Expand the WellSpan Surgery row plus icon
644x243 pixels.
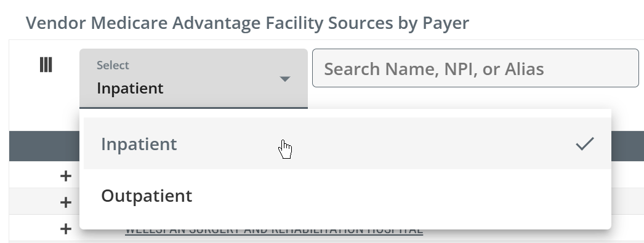tap(66, 229)
